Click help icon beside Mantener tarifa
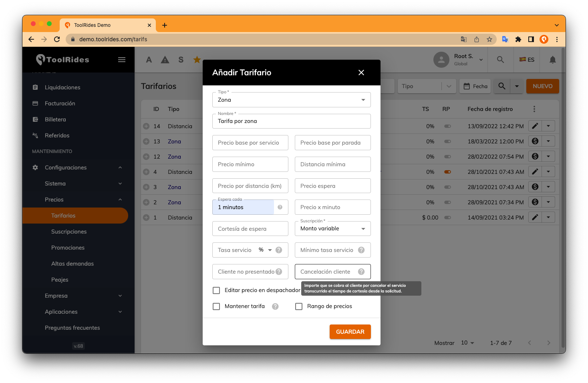This screenshot has height=383, width=588. 275,306
